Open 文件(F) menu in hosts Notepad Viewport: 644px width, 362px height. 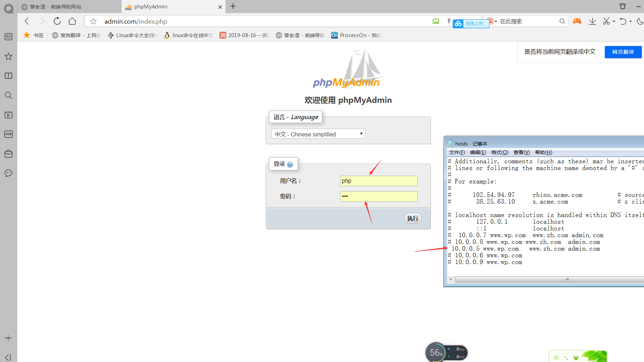[457, 152]
